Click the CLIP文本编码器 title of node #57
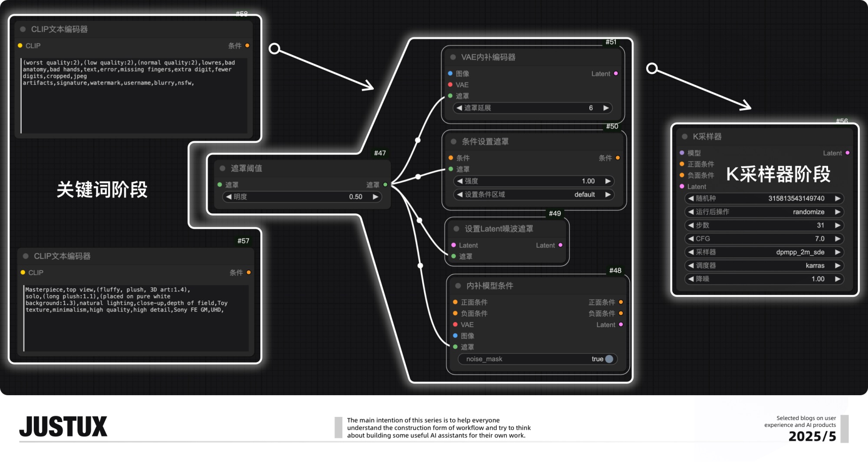 (x=62, y=256)
